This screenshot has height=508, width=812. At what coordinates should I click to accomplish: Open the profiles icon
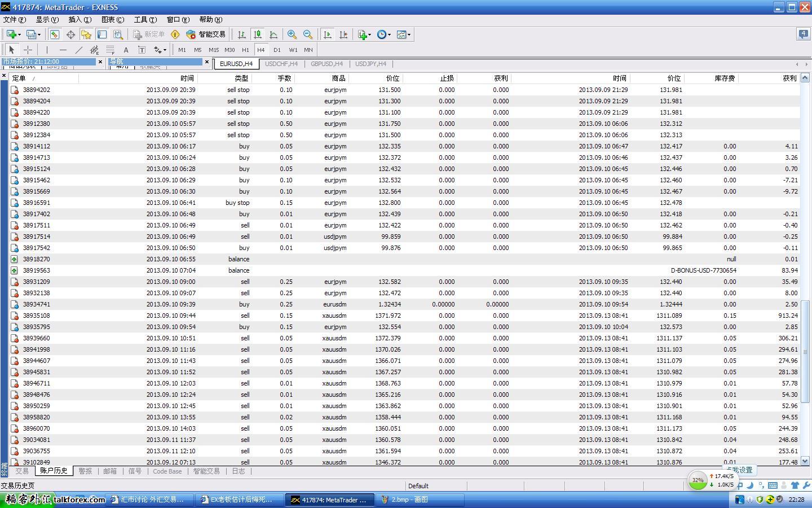tap(31, 34)
